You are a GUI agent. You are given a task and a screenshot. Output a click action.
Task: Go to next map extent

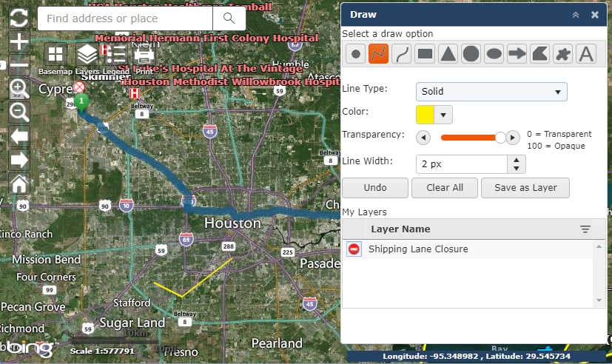pyautogui.click(x=19, y=160)
